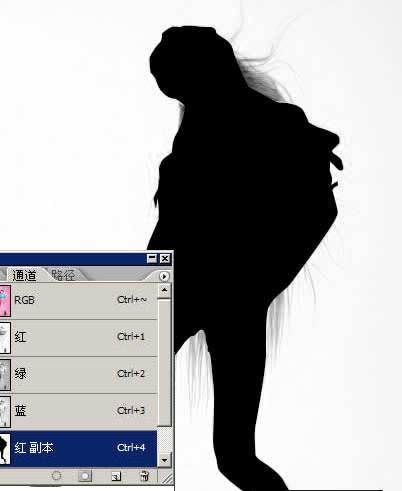Switch to the 路径 tab
Viewport: 402px width, 491px height.
pos(63,275)
